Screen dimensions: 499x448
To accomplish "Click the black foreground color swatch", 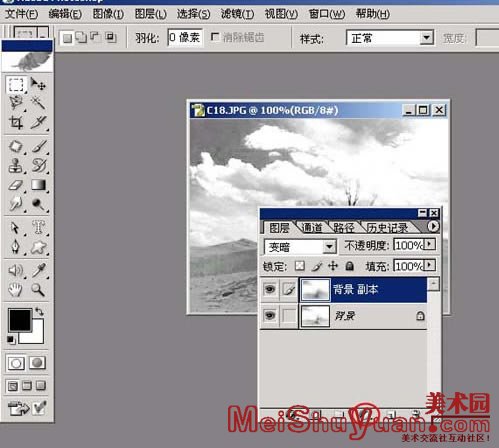I will click(20, 319).
